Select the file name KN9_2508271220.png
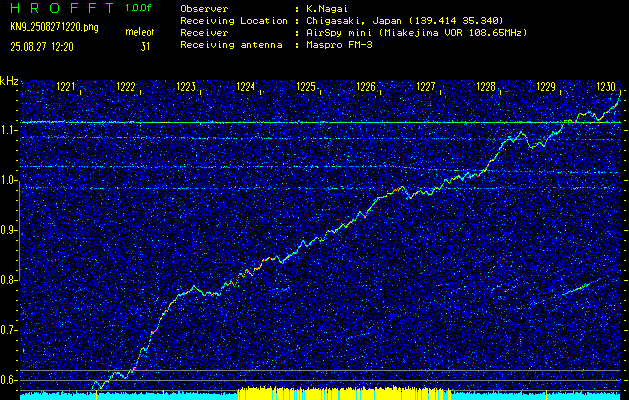This screenshot has height=400, width=629. 54,27
